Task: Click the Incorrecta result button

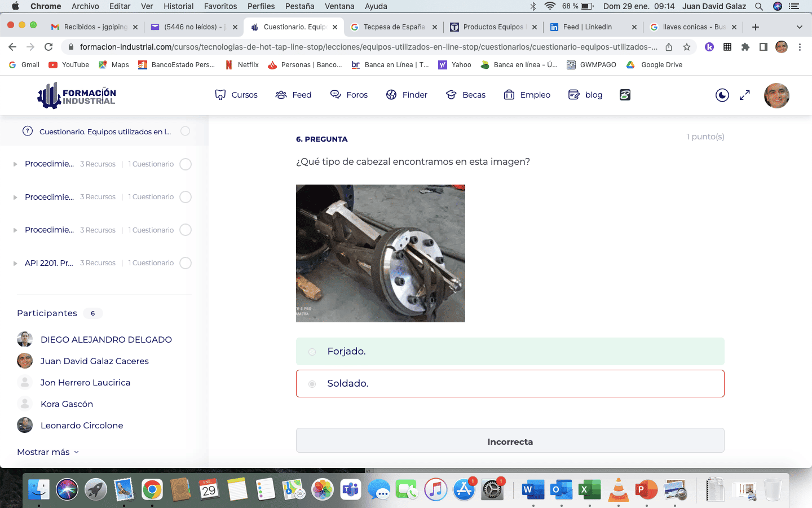Action: [510, 441]
